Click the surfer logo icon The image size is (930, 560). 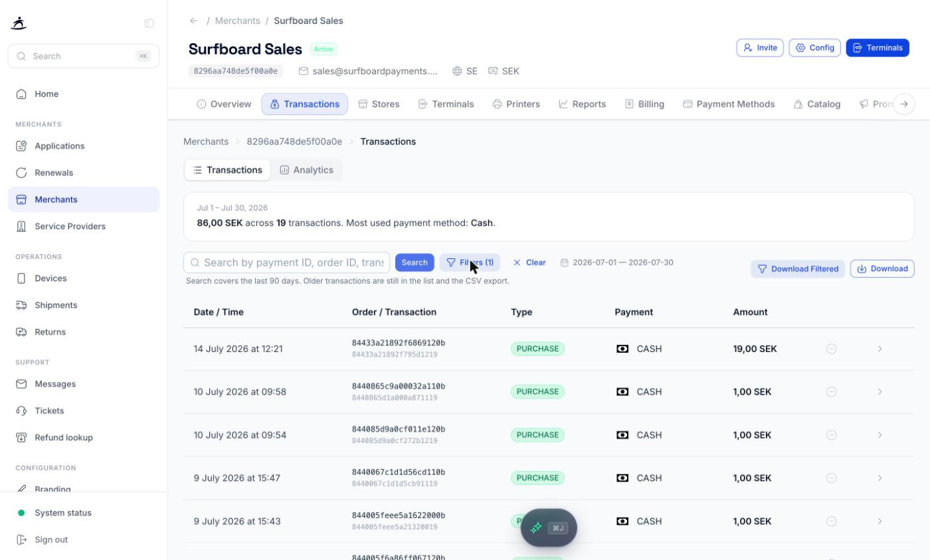click(19, 23)
